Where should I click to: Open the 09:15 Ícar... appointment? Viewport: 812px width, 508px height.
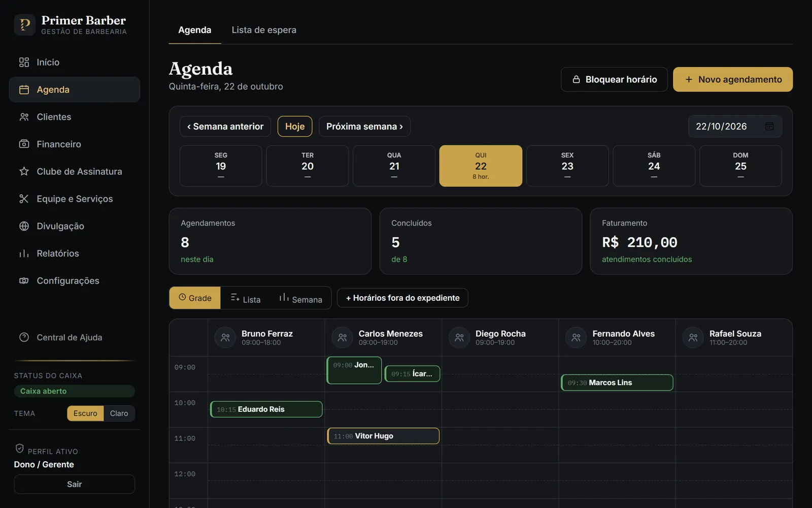click(x=412, y=374)
